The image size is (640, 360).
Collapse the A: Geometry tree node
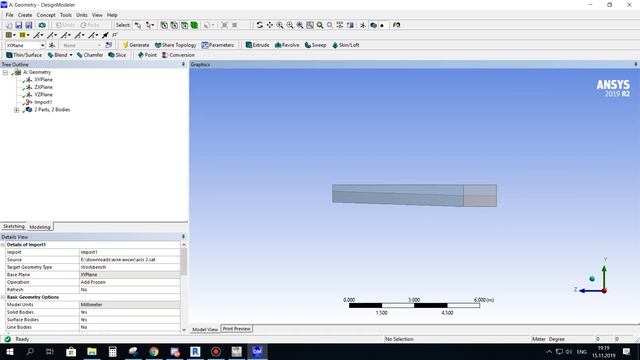click(x=5, y=72)
